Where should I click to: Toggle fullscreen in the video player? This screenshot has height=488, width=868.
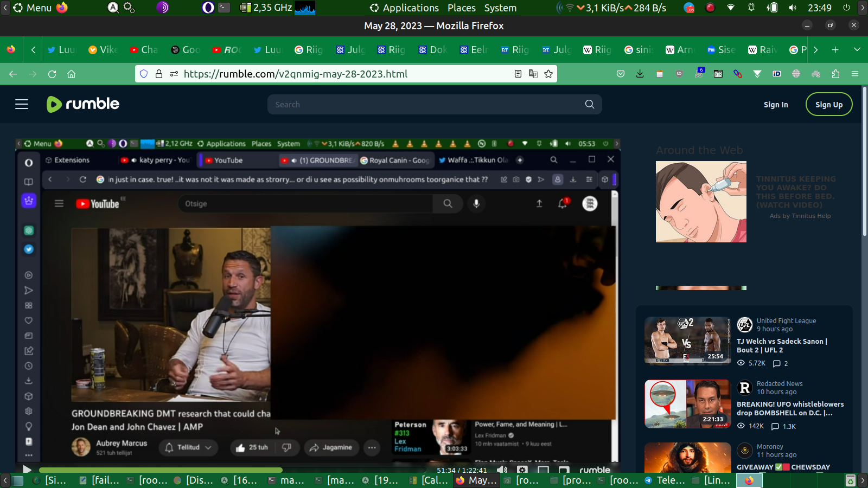point(564,470)
